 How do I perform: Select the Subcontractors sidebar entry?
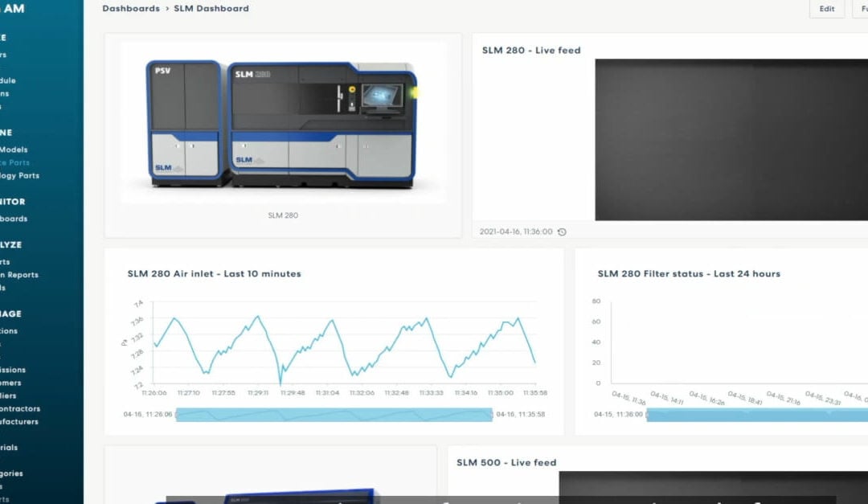pyautogui.click(x=20, y=408)
